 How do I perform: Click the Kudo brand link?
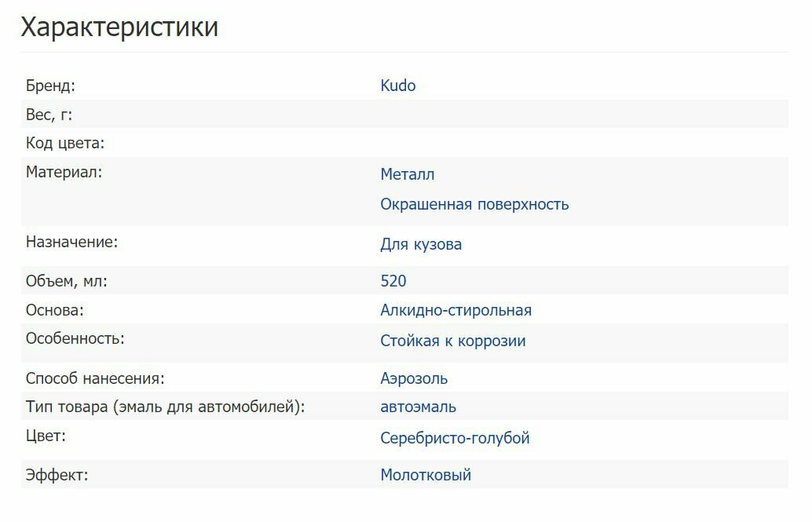tap(397, 86)
